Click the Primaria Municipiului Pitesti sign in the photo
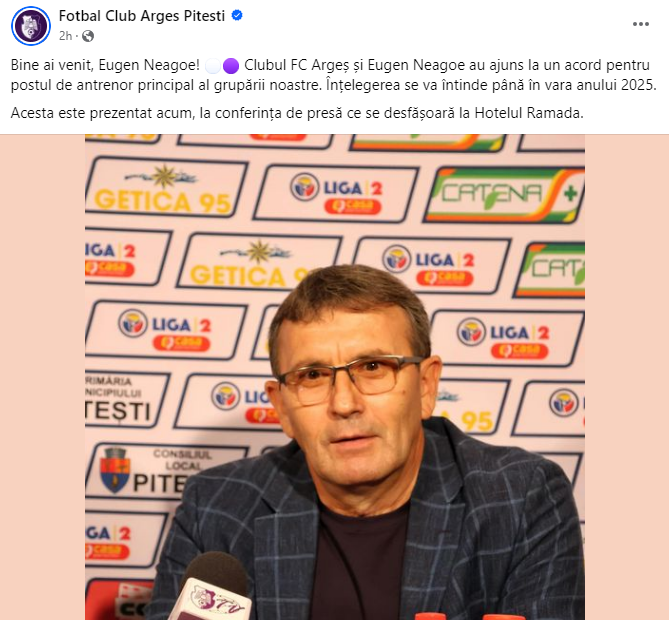The width and height of the screenshot is (669, 620). (x=121, y=399)
